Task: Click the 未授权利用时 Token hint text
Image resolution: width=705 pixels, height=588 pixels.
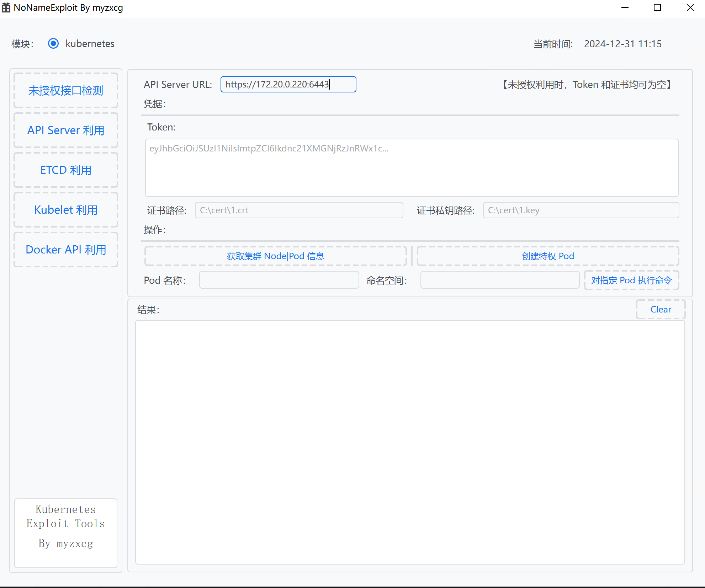Action: 587,85
